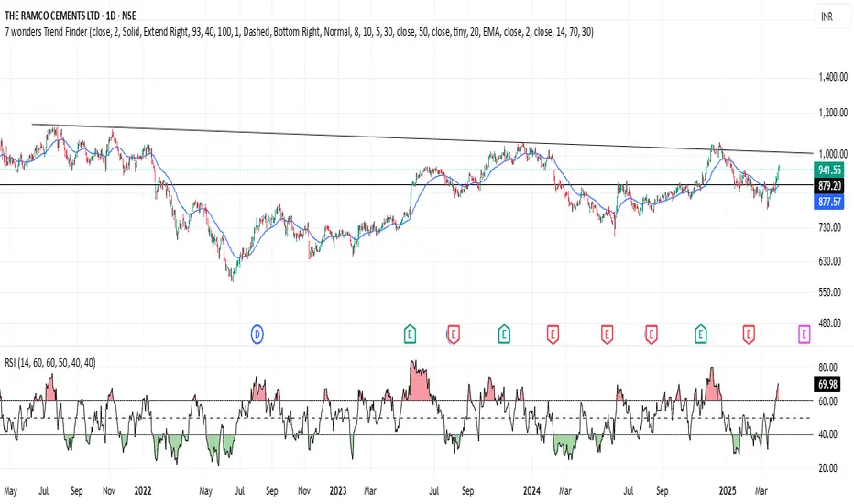Click the 2024 label on the time axis
The height and width of the screenshot is (504, 854).
531,490
